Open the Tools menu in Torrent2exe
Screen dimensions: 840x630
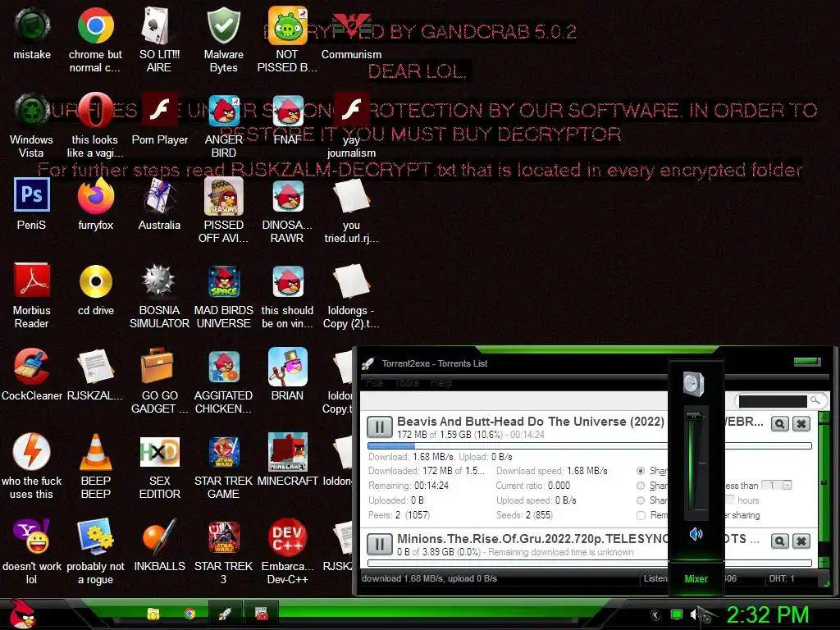(407, 383)
